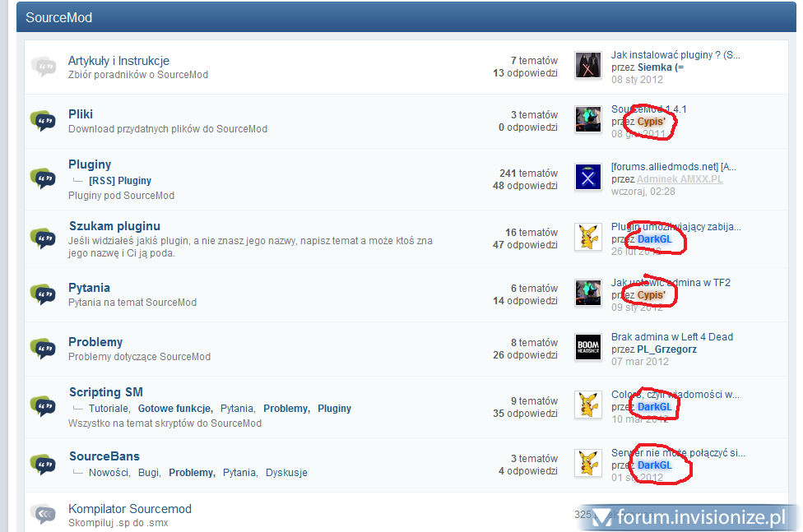Click the forum icon beside SourceBans
Viewport: 803px width, 532px height.
point(44,464)
